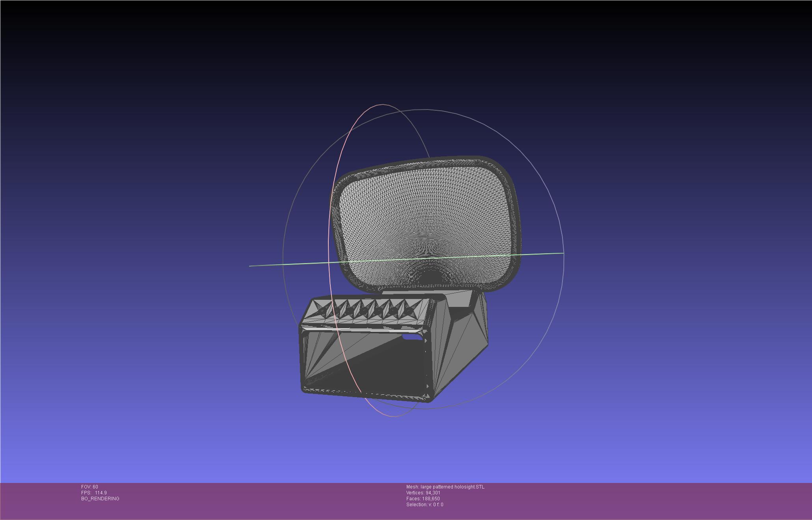Click the FPS 114.9 readout

[x=94, y=493]
